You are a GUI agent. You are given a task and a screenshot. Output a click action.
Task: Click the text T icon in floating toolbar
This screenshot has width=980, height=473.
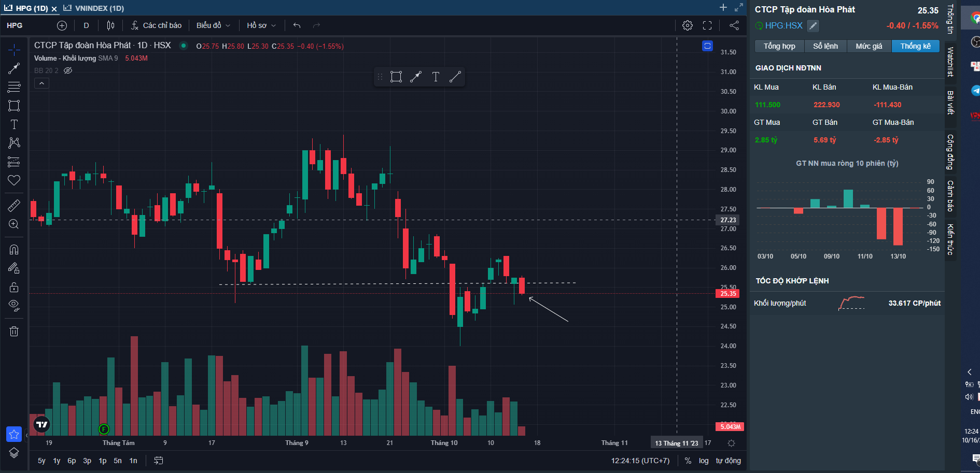(436, 77)
